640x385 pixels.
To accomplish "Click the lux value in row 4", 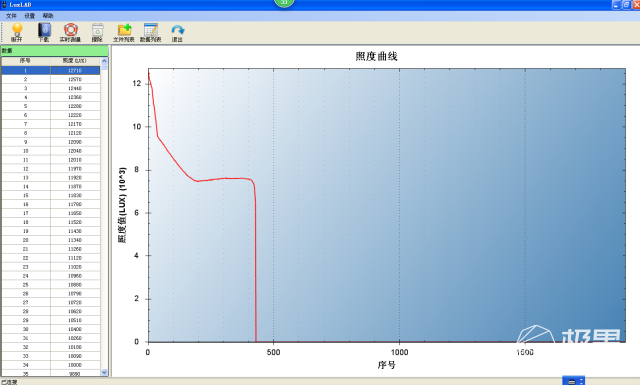I will (75, 97).
